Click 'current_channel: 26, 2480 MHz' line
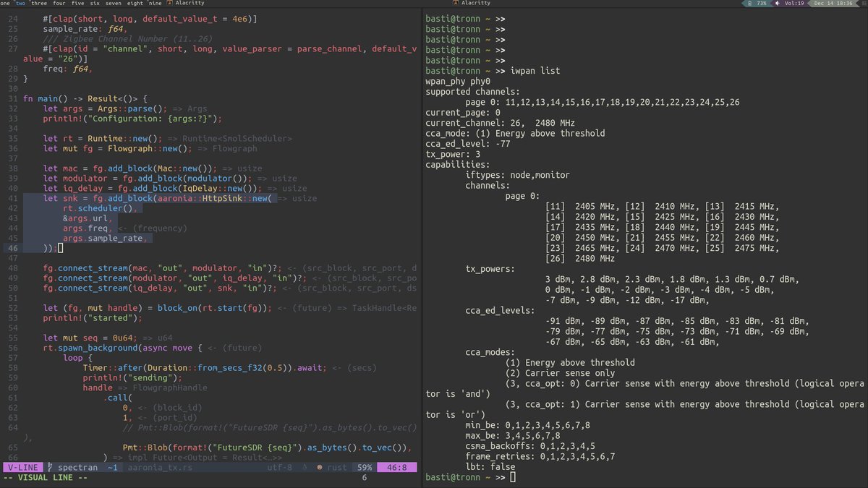868x488 pixels. coord(501,124)
